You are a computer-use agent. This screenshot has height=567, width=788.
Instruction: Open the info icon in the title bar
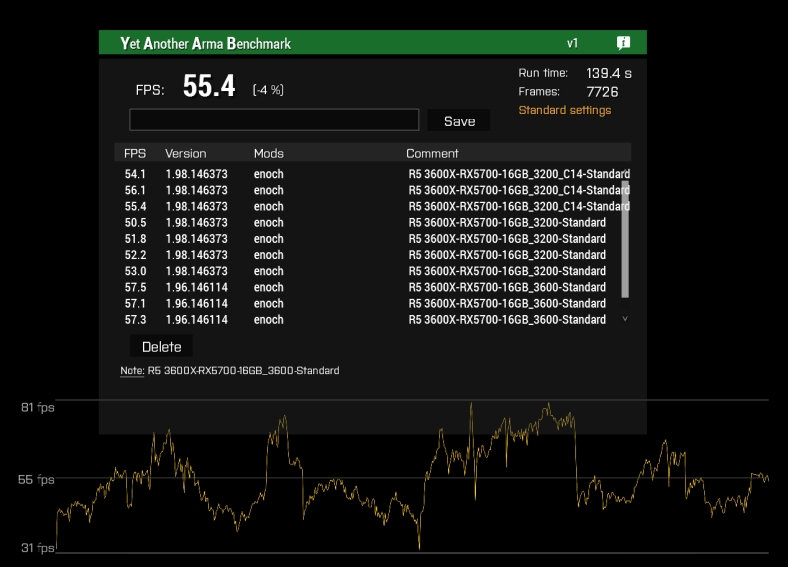tap(623, 43)
